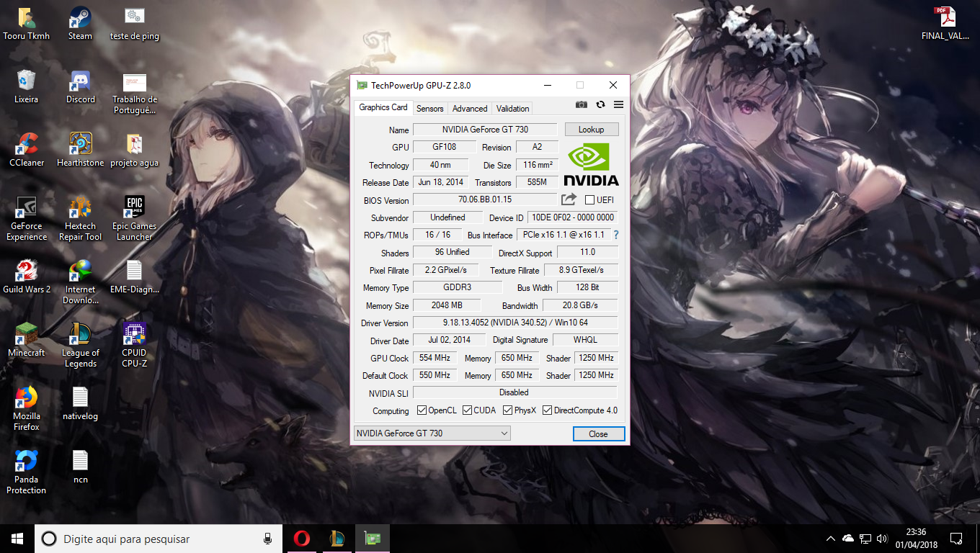The image size is (980, 553).
Task: Switch to the Validation tab
Action: pos(512,109)
